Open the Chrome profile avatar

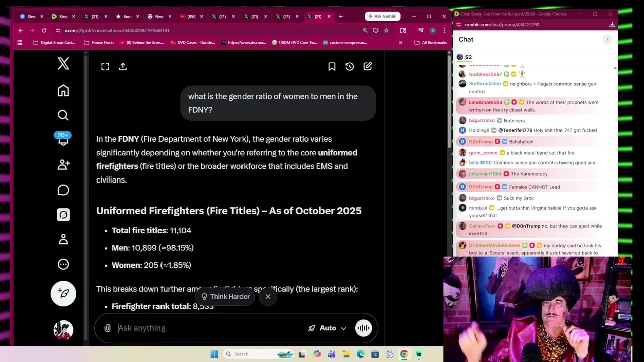click(x=432, y=30)
